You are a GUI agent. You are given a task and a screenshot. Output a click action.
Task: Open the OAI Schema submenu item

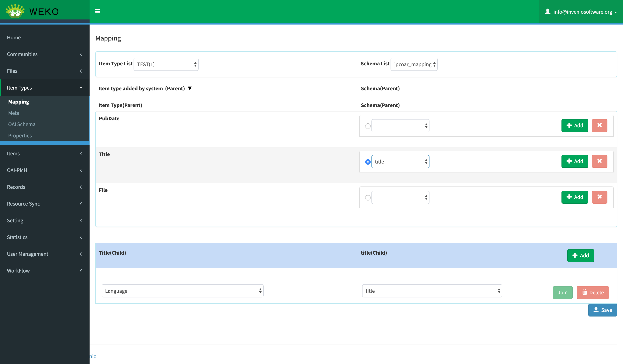[22, 124]
